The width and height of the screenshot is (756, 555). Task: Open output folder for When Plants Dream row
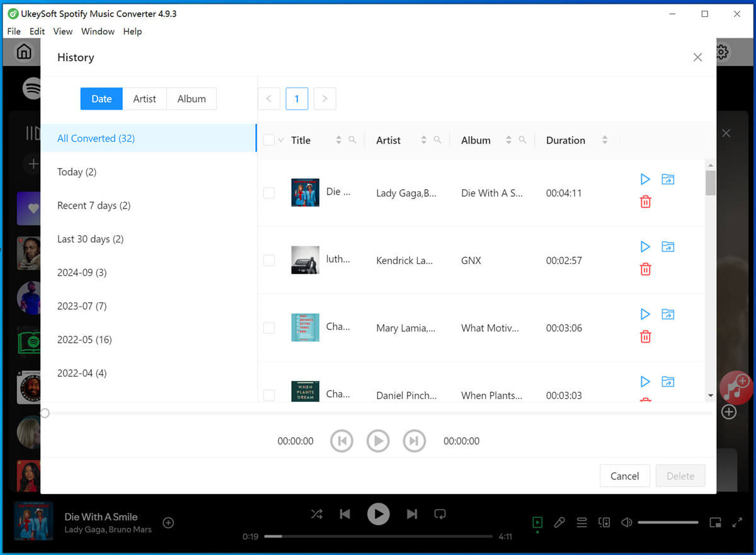(668, 382)
